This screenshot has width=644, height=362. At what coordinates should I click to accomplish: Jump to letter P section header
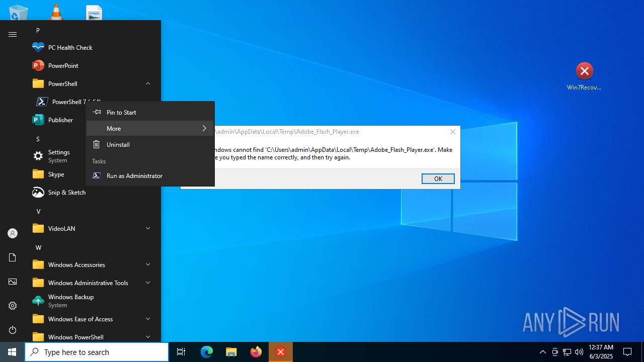[x=38, y=30]
